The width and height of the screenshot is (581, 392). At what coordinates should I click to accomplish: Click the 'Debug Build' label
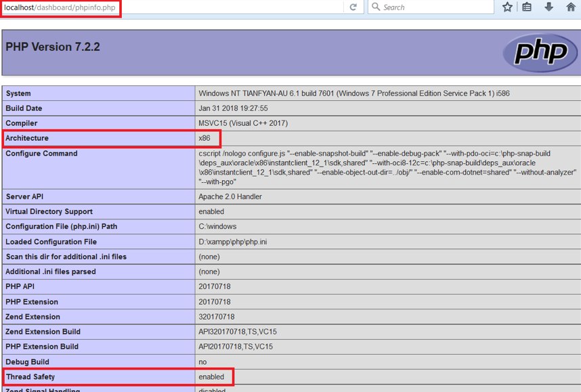(x=27, y=362)
